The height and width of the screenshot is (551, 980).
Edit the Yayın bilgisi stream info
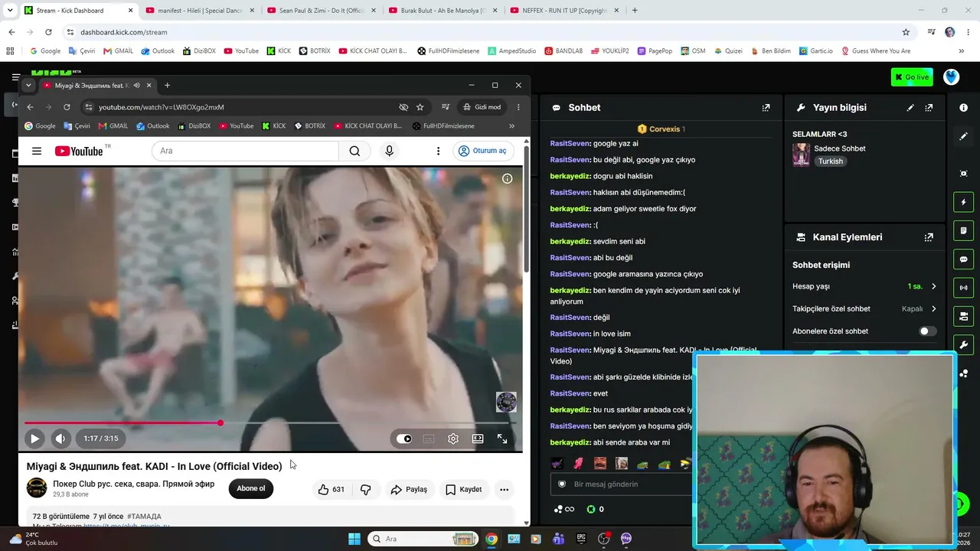[910, 108]
